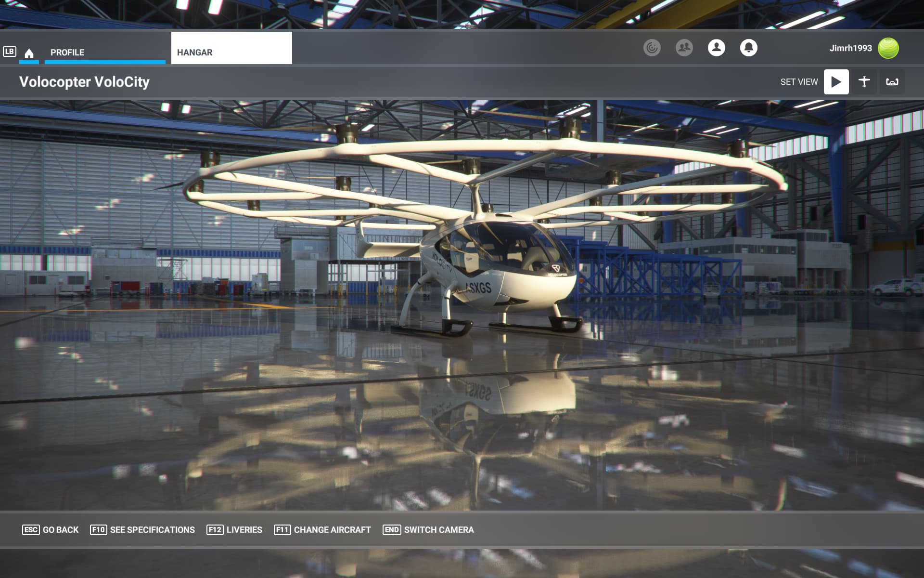924x578 pixels.
Task: Click Switch Camera
Action: pyautogui.click(x=428, y=530)
